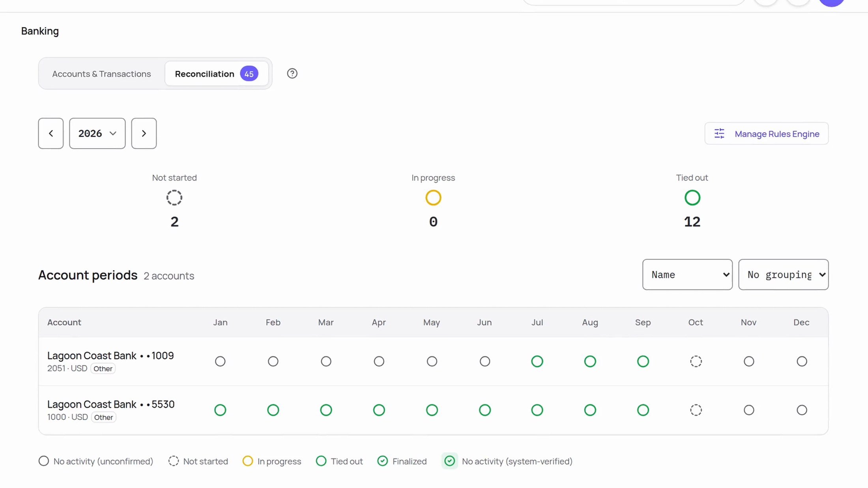Click the Oct column header
This screenshot has height=488, width=868.
click(x=696, y=322)
